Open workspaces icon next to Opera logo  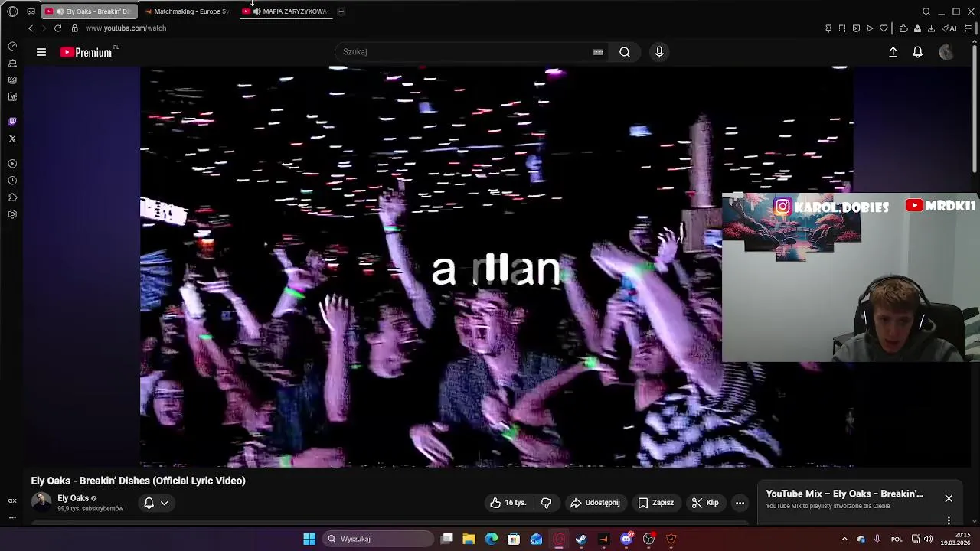pos(31,11)
